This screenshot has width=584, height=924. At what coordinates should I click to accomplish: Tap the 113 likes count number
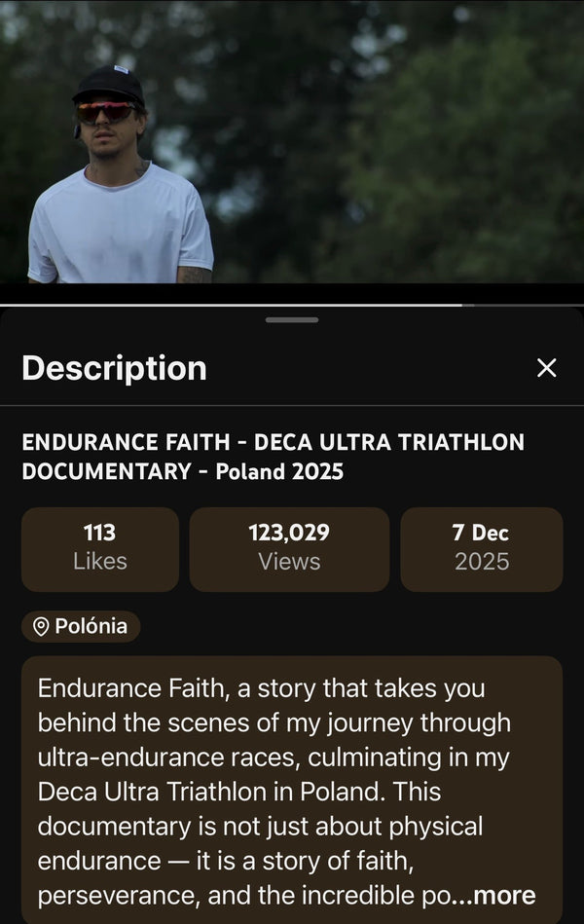(x=99, y=533)
